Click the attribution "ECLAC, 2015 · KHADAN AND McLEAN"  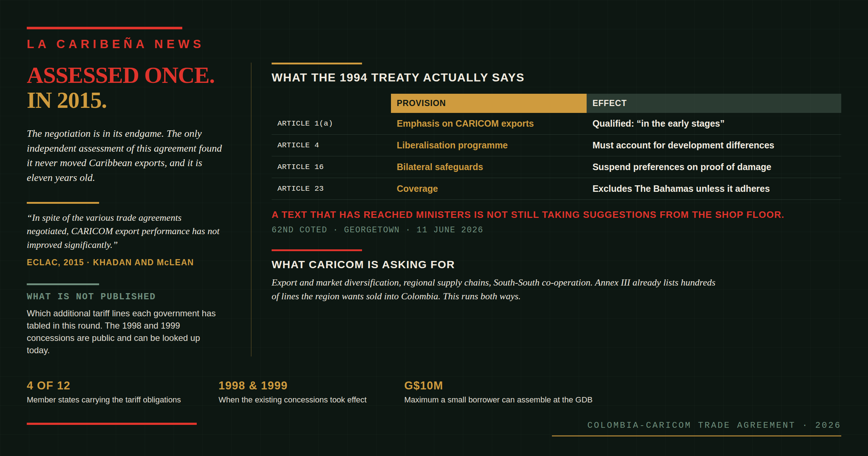click(110, 262)
